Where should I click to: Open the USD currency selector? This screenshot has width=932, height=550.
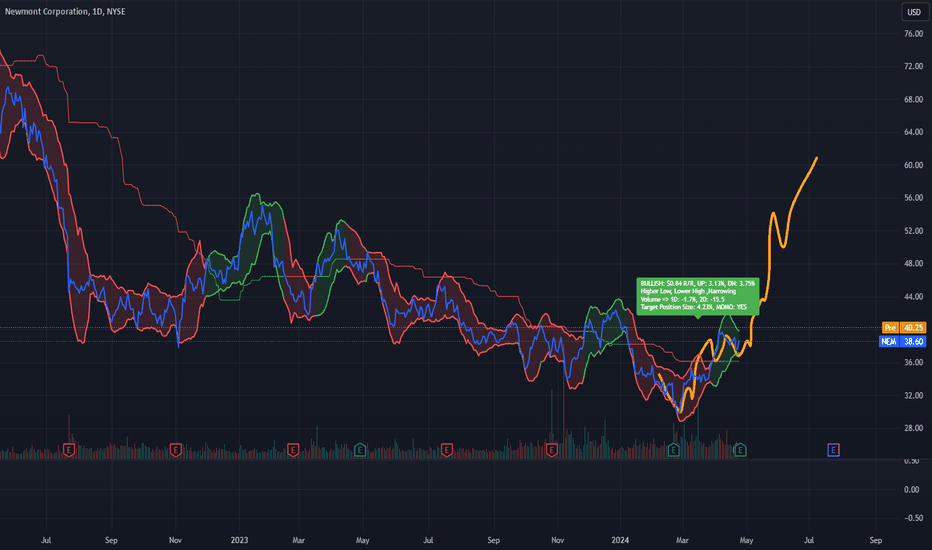tap(914, 12)
